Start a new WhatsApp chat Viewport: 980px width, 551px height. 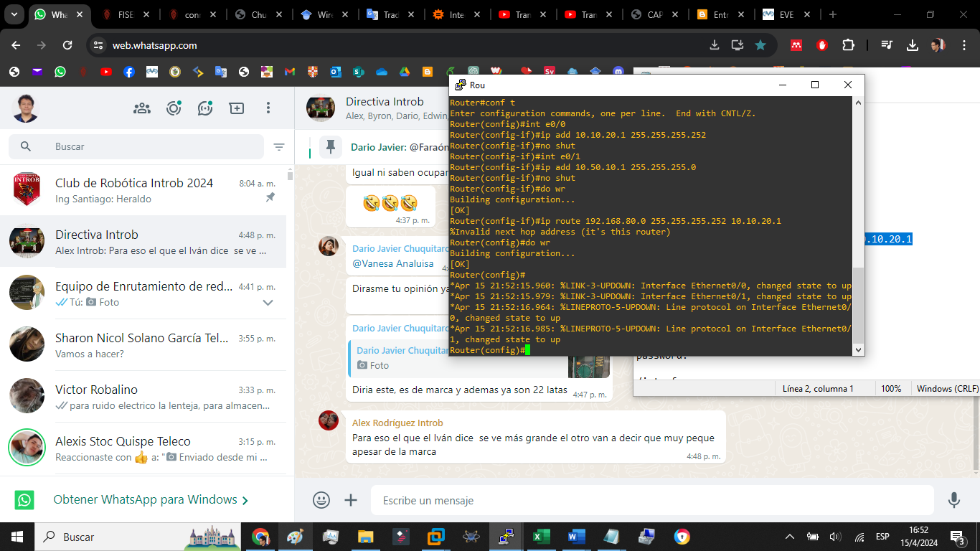(237, 108)
